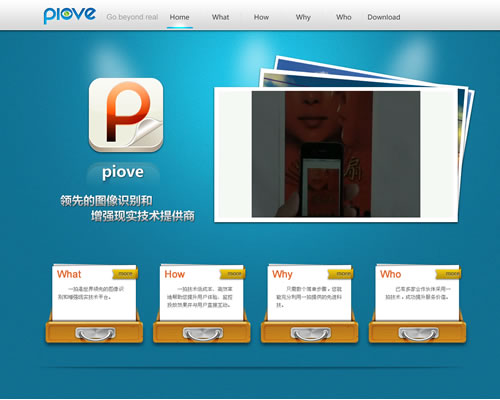The width and height of the screenshot is (500, 400).
Task: Open the Download navigation tab
Action: [384, 17]
